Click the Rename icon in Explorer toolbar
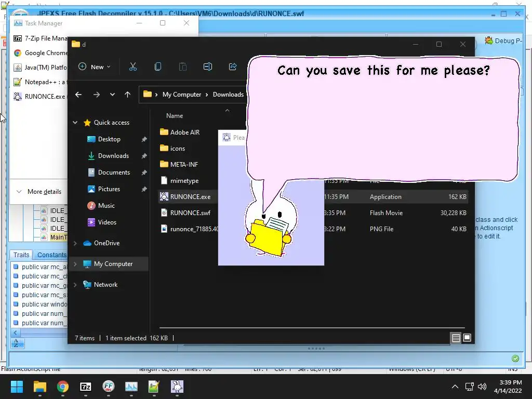 point(208,67)
